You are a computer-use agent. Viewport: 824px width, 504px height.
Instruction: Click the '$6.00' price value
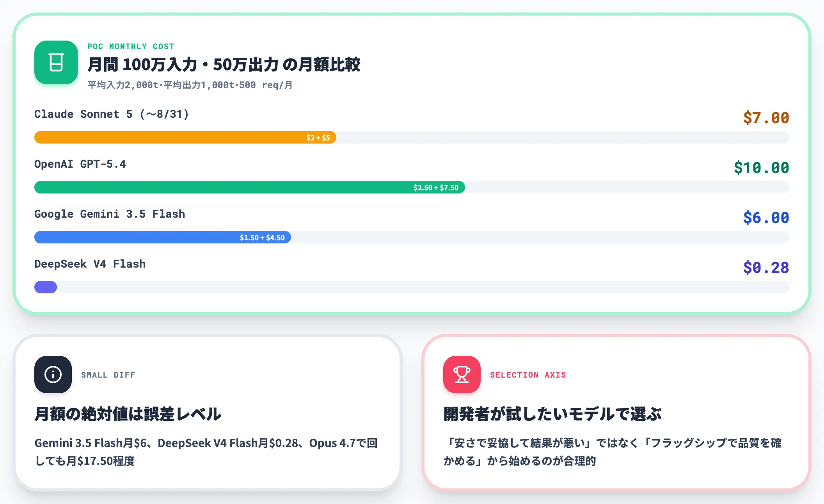766,218
